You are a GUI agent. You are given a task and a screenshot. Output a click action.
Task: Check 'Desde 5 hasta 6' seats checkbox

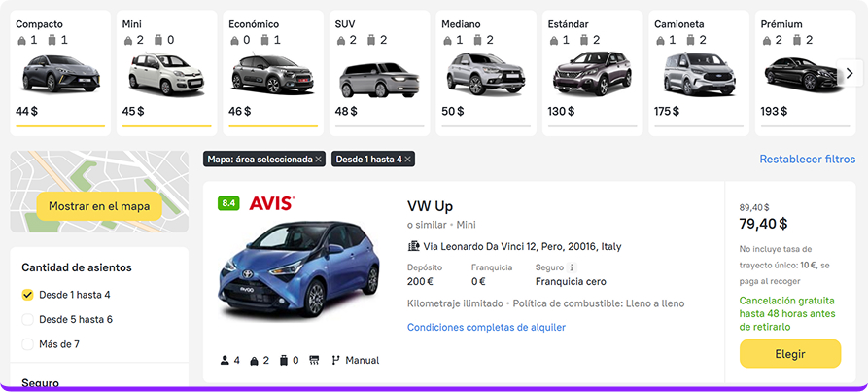(27, 319)
